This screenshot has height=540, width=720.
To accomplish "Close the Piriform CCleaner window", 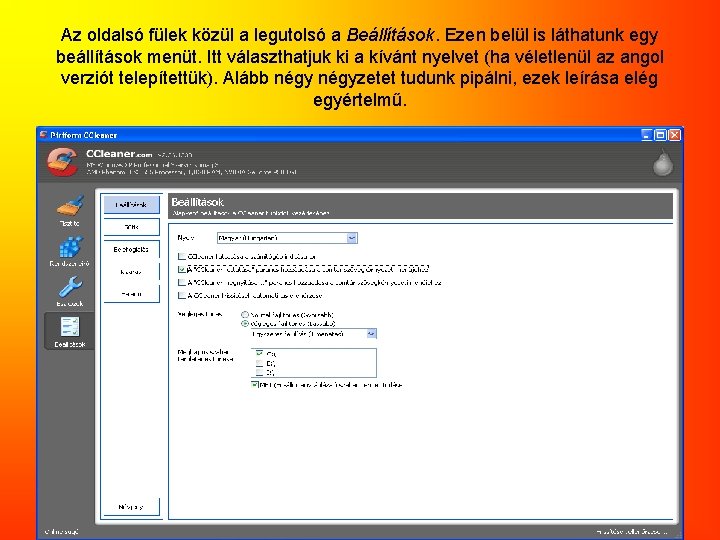I will coord(674,135).
